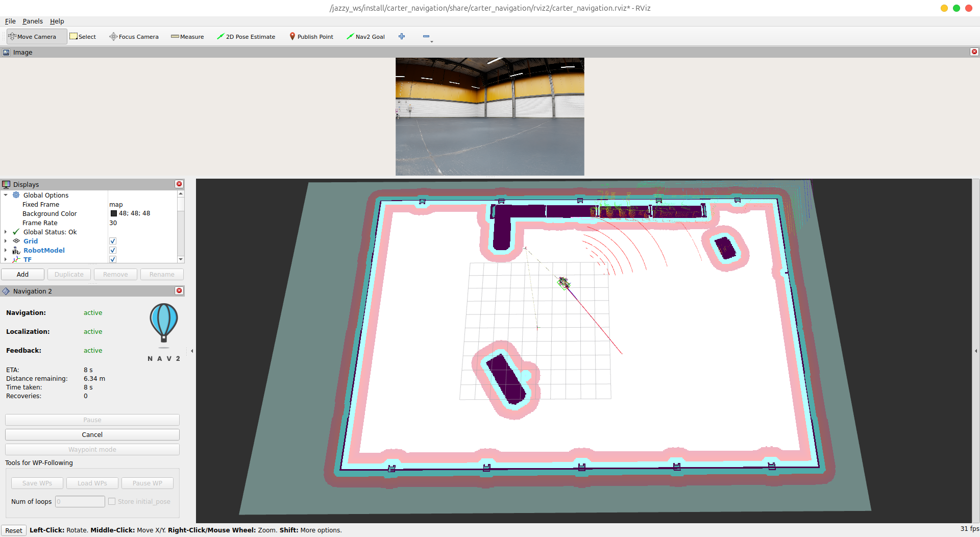Pick the Measure tool
The width and height of the screenshot is (980, 537).
tap(187, 37)
